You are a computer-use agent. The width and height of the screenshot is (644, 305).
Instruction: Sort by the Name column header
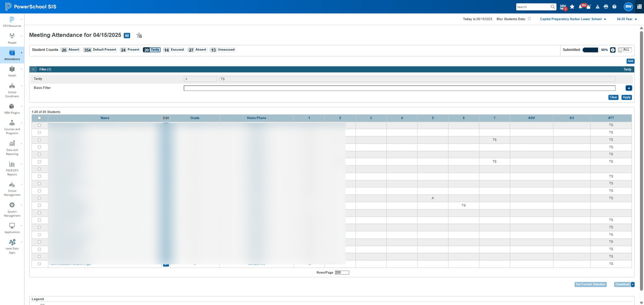click(105, 118)
